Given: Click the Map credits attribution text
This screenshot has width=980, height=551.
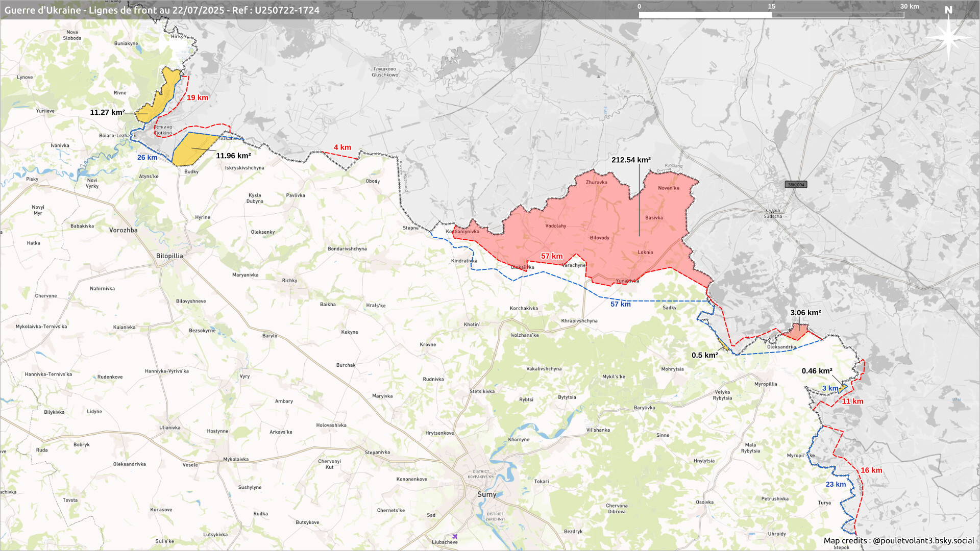Looking at the screenshot, I should tap(899, 541).
